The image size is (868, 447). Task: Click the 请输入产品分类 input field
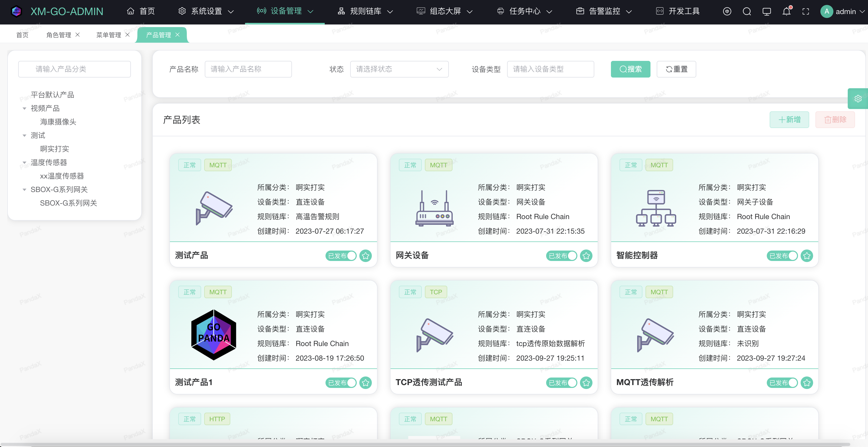[x=74, y=69]
